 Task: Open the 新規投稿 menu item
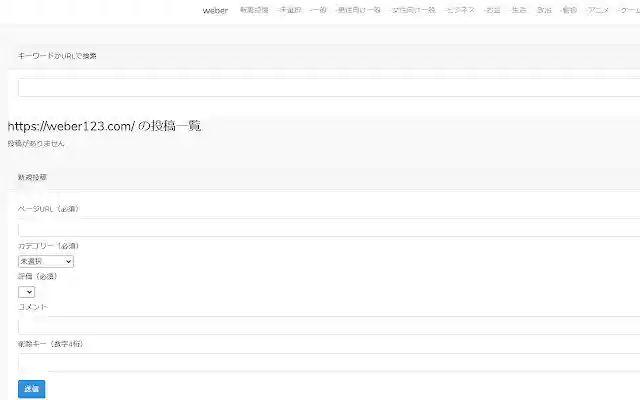pos(254,10)
